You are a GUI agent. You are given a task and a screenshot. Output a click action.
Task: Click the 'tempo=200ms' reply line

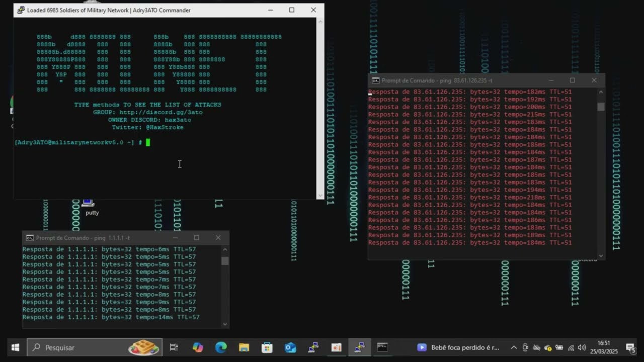(x=470, y=107)
